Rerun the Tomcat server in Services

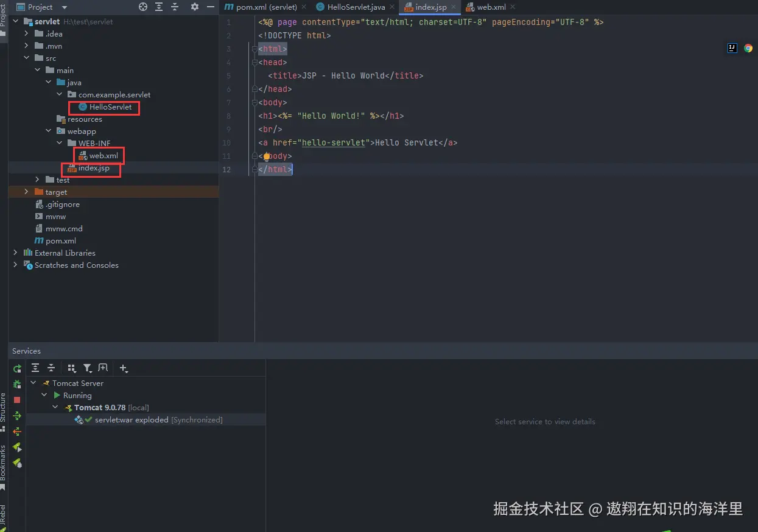point(17,368)
